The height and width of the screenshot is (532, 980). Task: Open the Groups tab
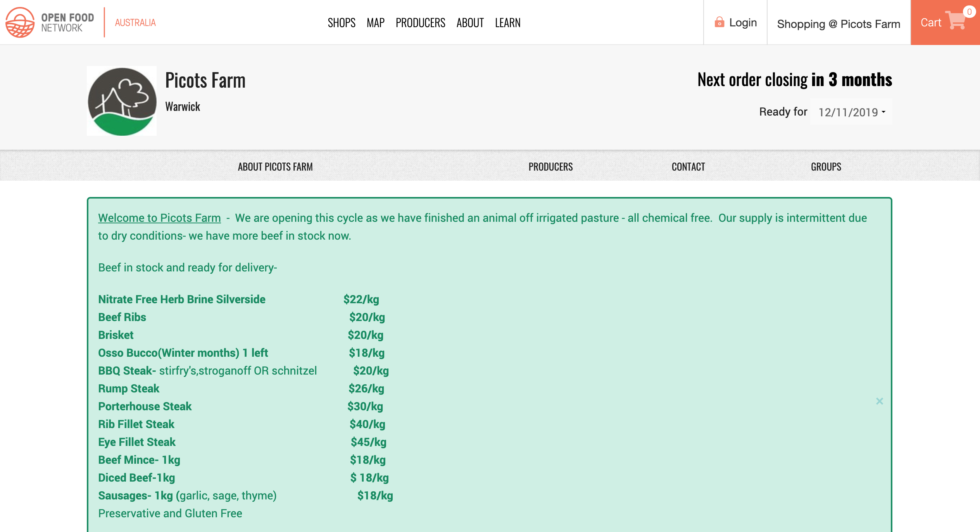tap(826, 167)
